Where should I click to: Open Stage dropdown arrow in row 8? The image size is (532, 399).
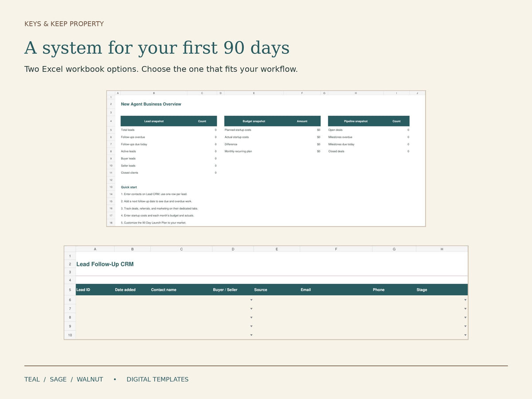point(465,318)
